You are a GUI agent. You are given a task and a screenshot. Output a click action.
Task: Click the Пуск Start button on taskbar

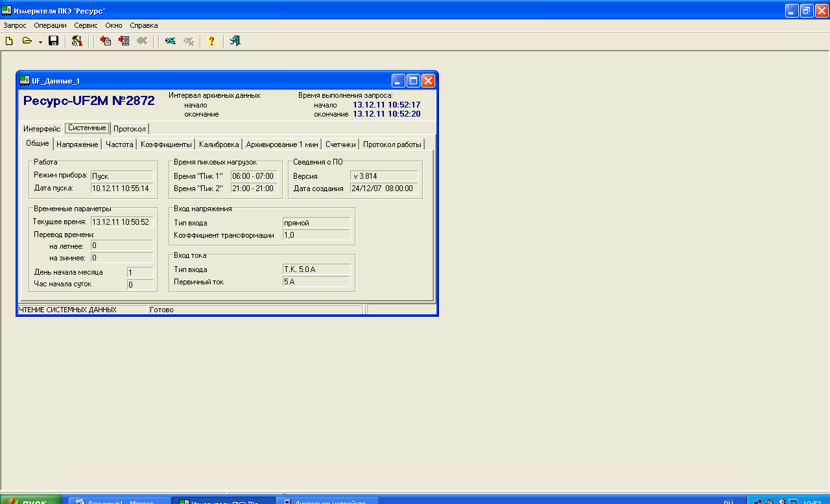pos(30,500)
